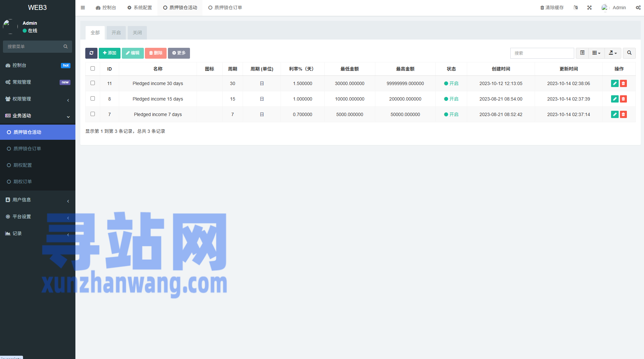Click settings gears icon at top right

click(x=638, y=8)
